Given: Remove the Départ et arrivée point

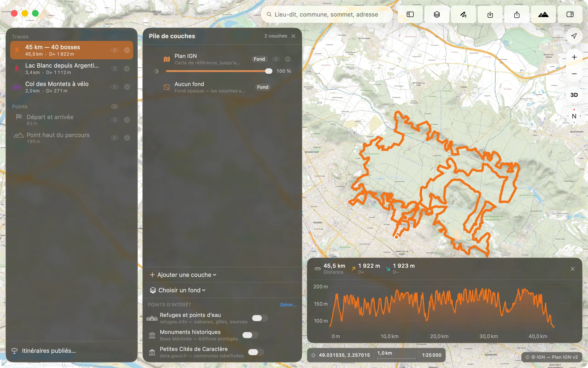Looking at the screenshot, I should tap(127, 120).
